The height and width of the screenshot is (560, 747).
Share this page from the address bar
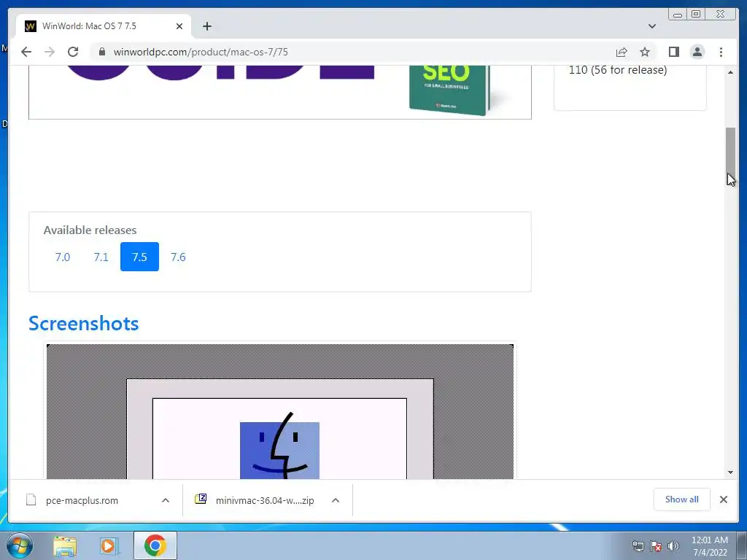pyautogui.click(x=622, y=52)
